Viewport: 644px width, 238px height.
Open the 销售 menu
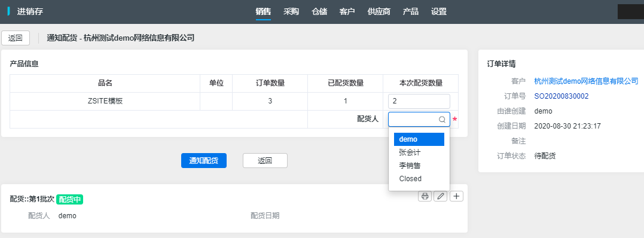pyautogui.click(x=263, y=11)
